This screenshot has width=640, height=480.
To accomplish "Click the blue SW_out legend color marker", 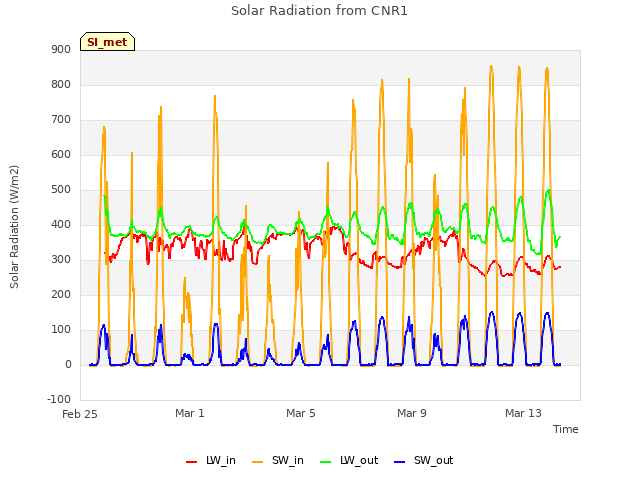I will (400, 462).
